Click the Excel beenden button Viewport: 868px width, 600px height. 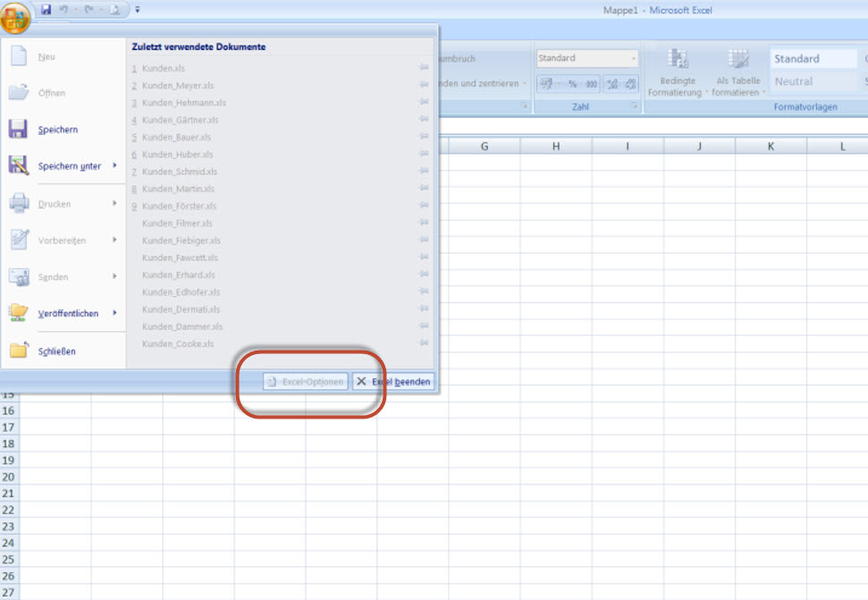[393, 382]
